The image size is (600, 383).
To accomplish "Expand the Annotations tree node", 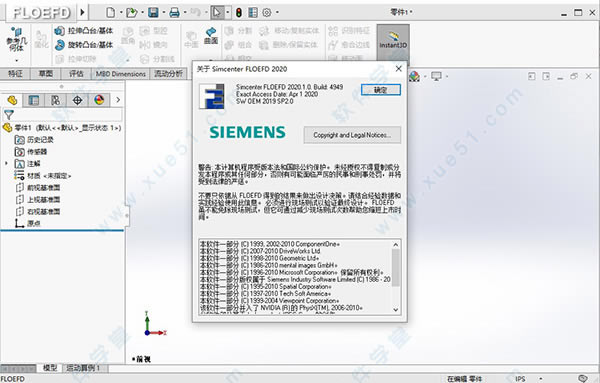I will click(6, 163).
